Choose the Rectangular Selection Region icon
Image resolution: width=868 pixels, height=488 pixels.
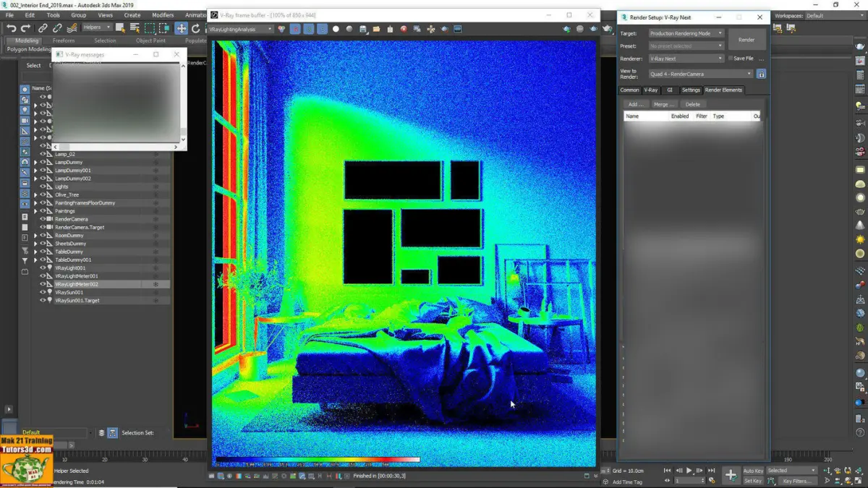click(x=150, y=28)
